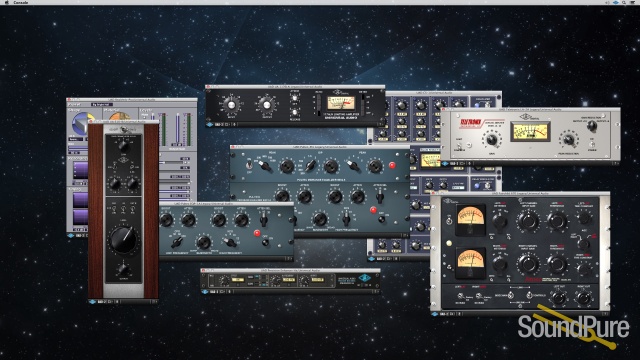Flip the right toggle switch on the 610 preamp
This screenshot has height=360, width=640.
(x=133, y=209)
